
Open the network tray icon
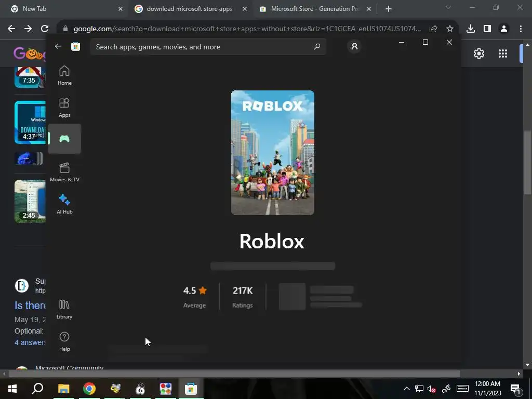tap(419, 389)
